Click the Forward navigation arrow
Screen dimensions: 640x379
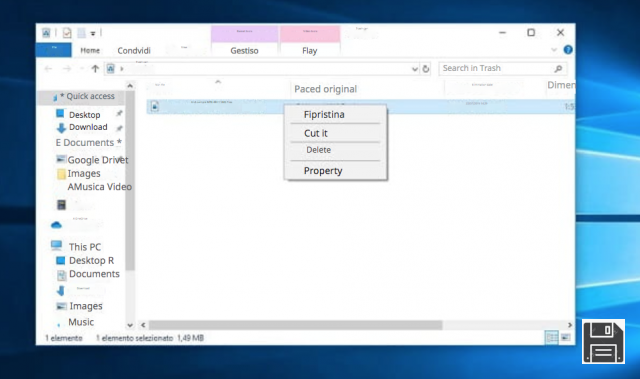click(67, 69)
